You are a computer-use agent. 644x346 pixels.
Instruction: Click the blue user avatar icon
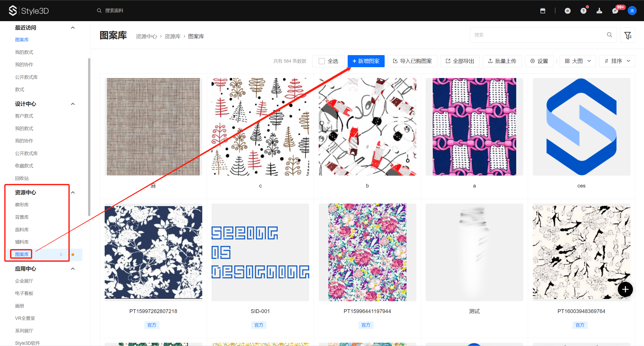pyautogui.click(x=632, y=11)
